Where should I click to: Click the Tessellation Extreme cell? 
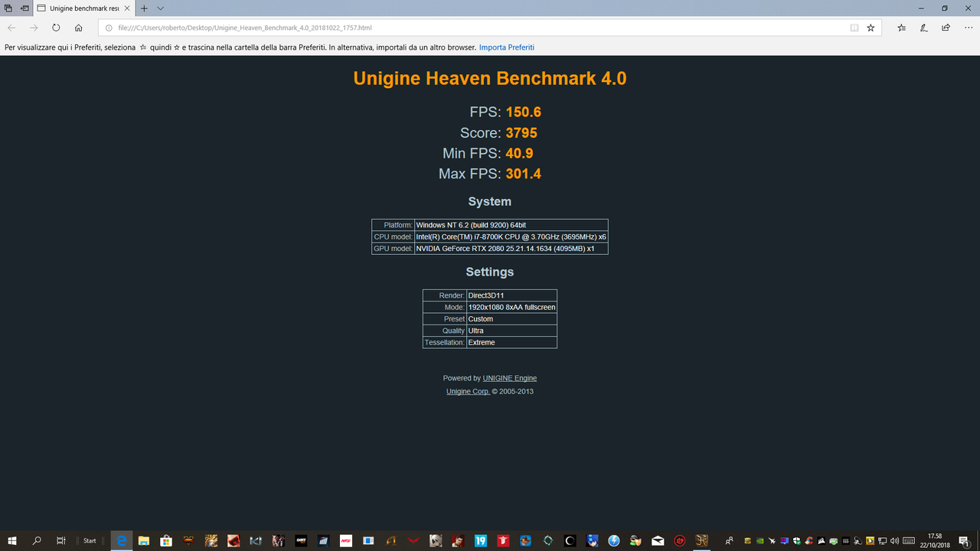tap(511, 342)
